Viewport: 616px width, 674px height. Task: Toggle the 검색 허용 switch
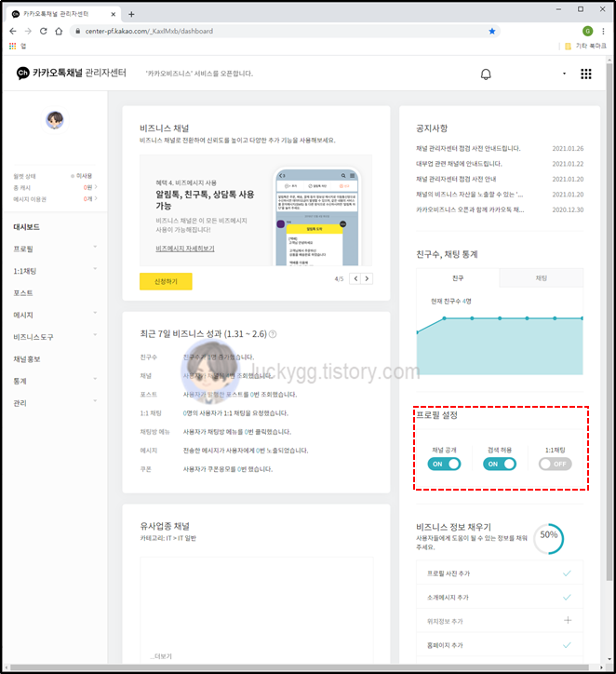[x=500, y=464]
